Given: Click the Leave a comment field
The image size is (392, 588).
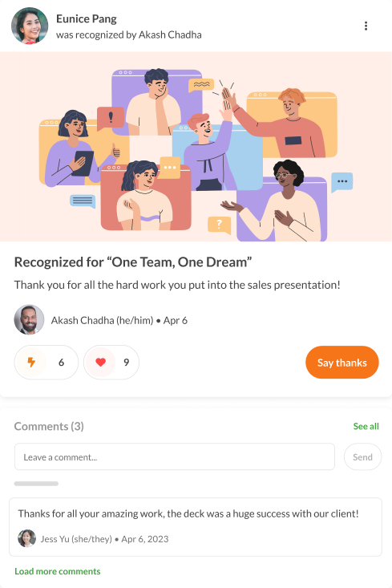Looking at the screenshot, I should coord(175,456).
